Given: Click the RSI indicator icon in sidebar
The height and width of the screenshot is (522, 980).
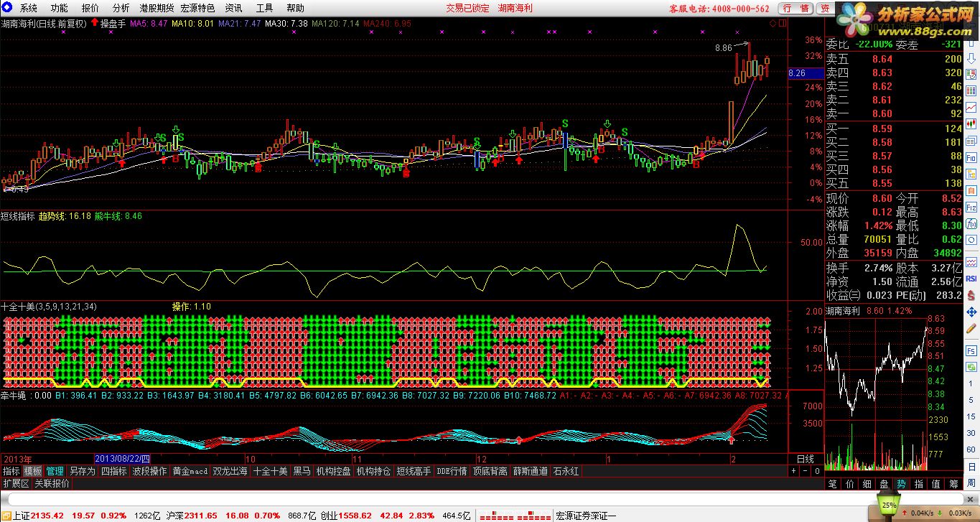Looking at the screenshot, I should [x=971, y=278].
